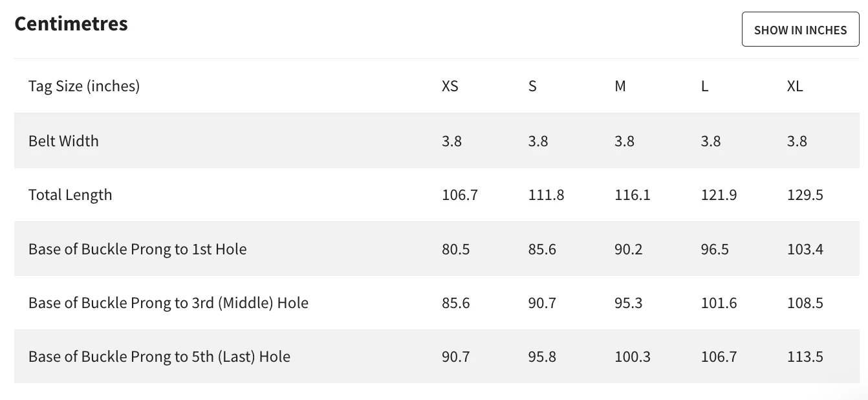Click the S size column header
This screenshot has height=400, width=868.
532,86
